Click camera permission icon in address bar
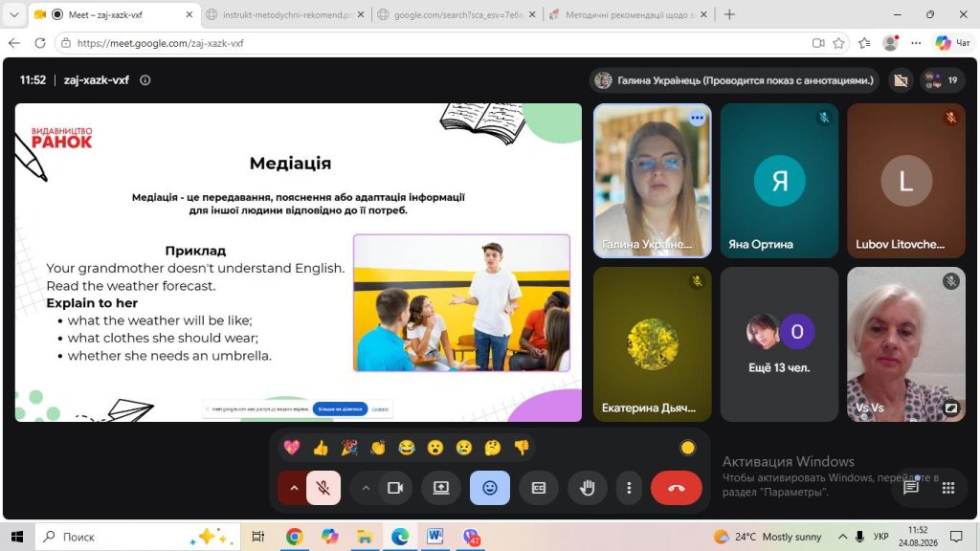The width and height of the screenshot is (980, 551). click(818, 43)
